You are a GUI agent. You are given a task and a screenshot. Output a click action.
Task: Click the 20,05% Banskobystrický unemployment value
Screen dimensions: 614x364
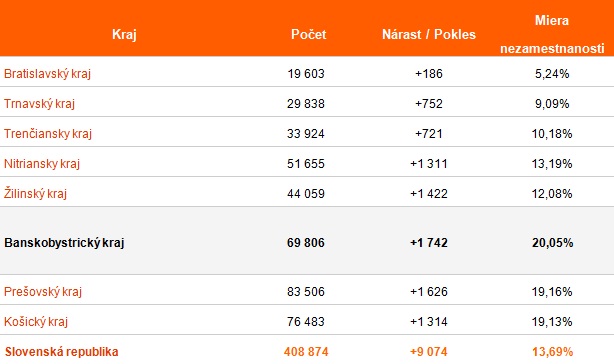(552, 243)
